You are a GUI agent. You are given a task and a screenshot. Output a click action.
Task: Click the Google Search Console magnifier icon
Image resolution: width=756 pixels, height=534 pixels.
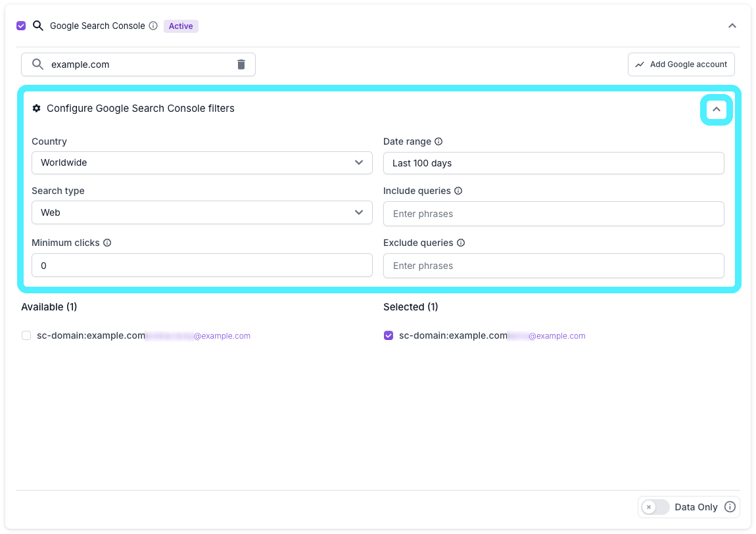[38, 26]
